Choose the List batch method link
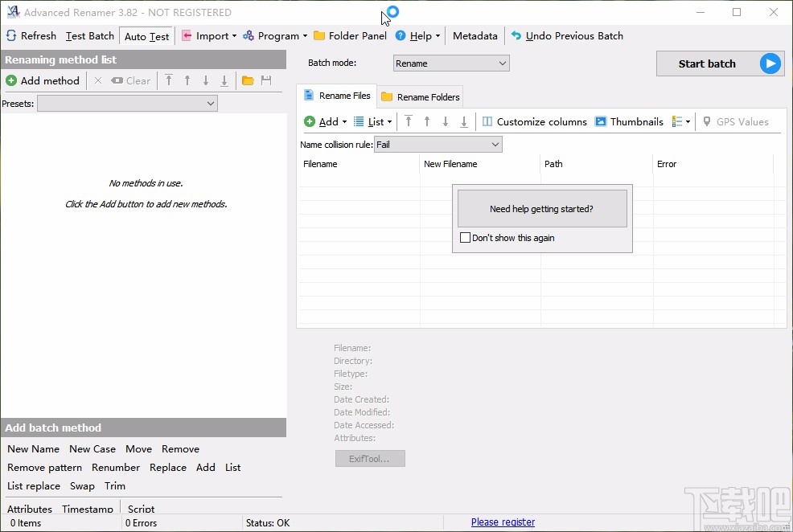The image size is (793, 532). coord(233,468)
